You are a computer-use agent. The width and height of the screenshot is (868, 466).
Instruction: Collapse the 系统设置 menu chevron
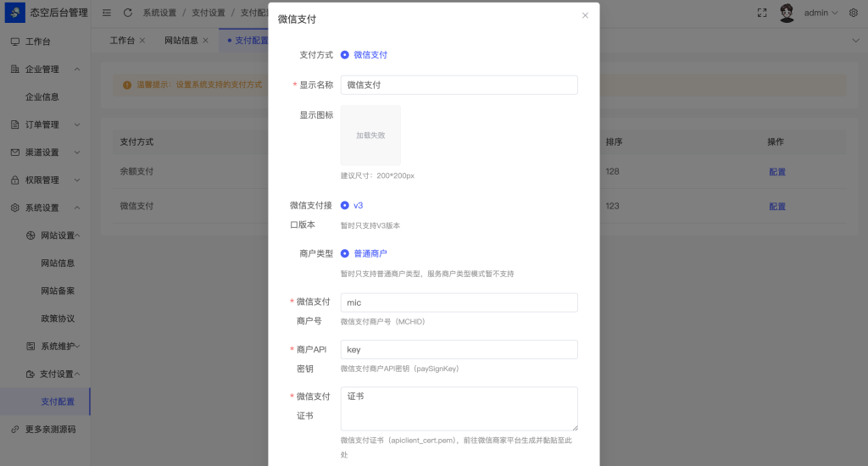click(77, 208)
